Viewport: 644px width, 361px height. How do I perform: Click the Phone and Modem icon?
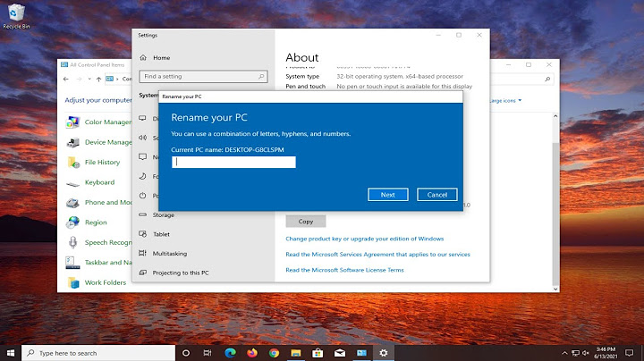pos(73,203)
